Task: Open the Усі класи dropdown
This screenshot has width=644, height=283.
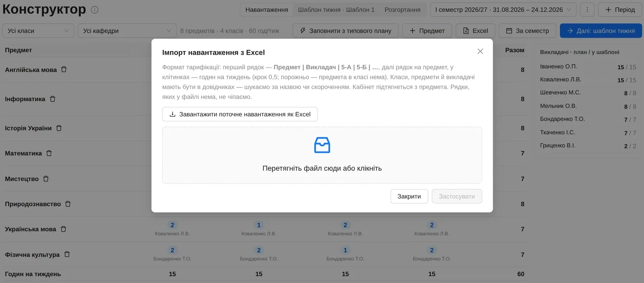Action: tap(38, 31)
